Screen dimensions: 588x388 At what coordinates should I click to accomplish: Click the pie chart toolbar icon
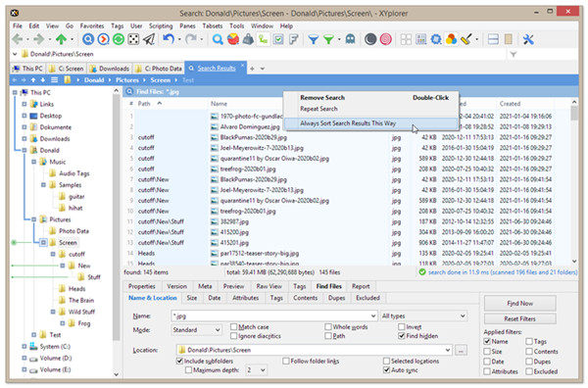click(233, 39)
